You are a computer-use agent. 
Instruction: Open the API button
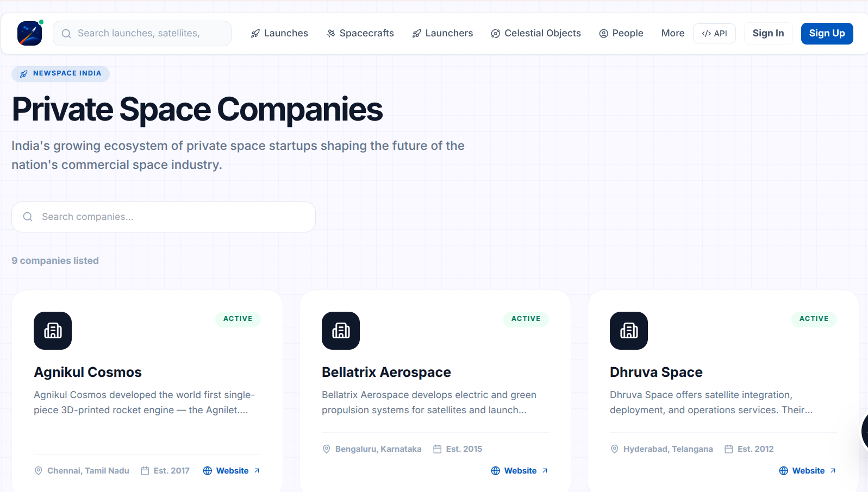coord(714,34)
